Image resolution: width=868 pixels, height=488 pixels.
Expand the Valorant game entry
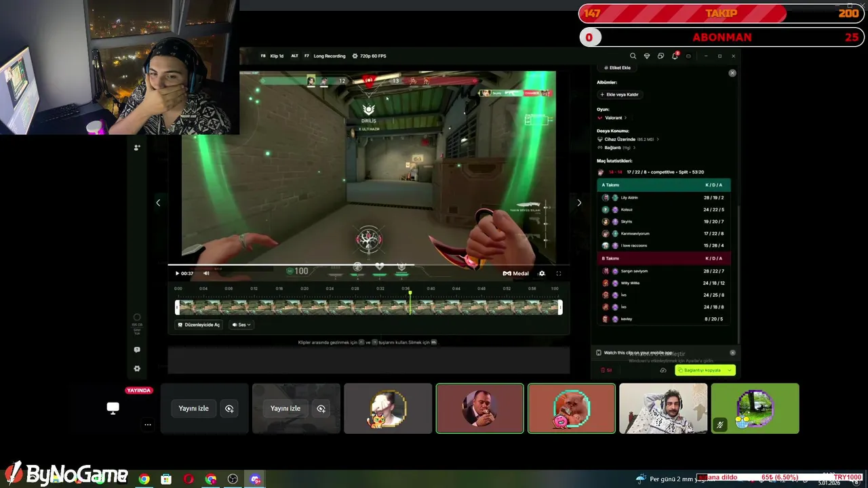(612, 118)
